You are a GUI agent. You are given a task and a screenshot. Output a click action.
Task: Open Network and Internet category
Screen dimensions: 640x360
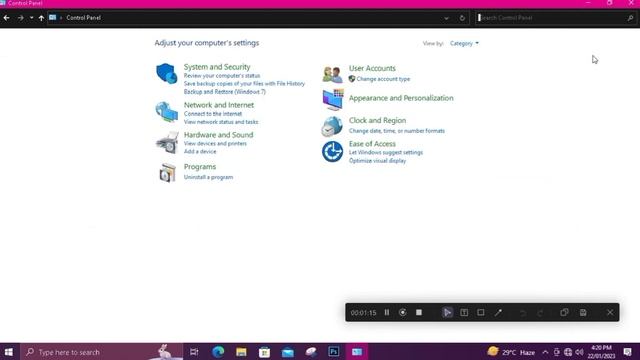[x=219, y=105]
